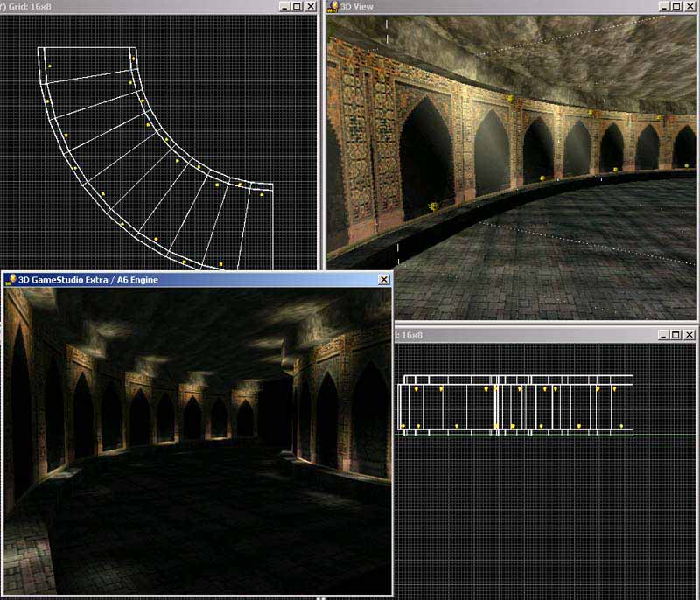This screenshot has height=600, width=700.
Task: Close the 3D GameStudio A6 Engine window
Action: coord(383,279)
